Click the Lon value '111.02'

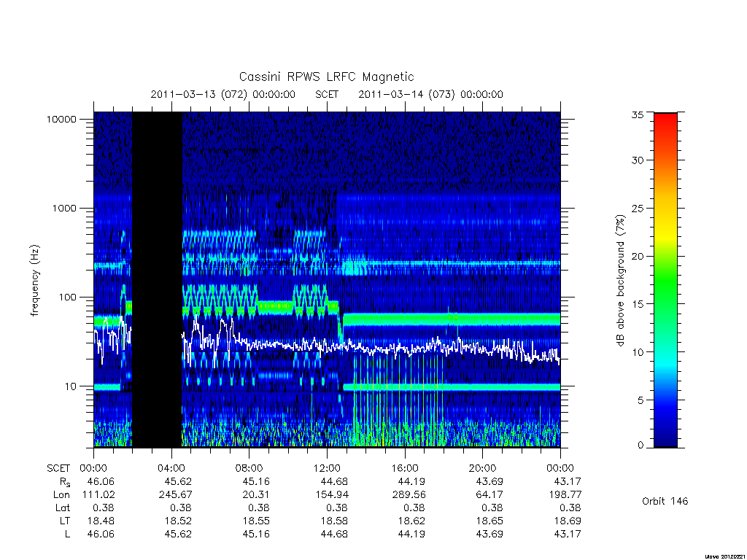point(98,495)
